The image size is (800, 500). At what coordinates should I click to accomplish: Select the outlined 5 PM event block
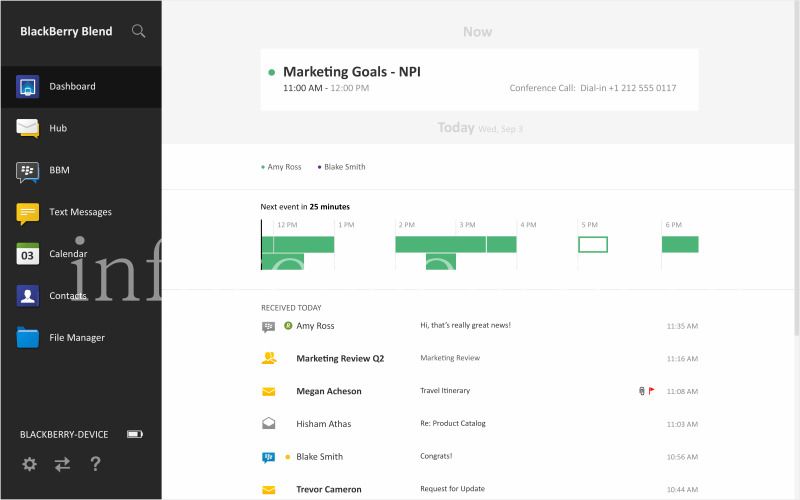tap(593, 244)
